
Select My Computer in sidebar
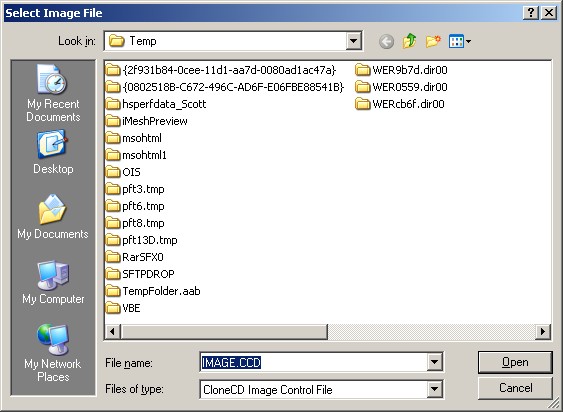click(x=53, y=283)
